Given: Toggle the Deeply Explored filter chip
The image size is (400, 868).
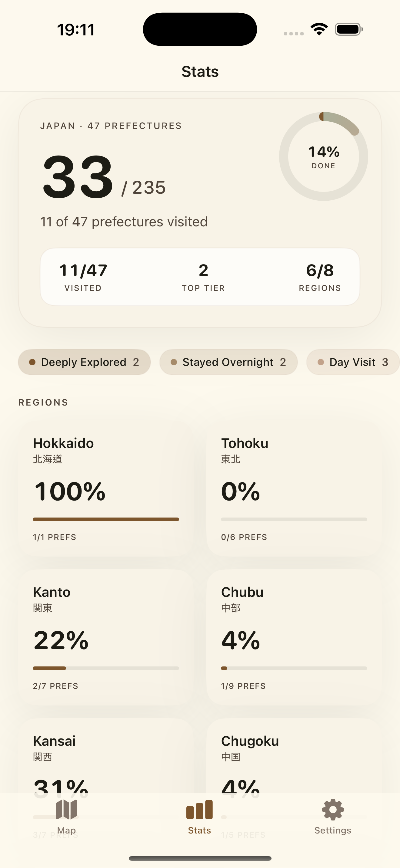Looking at the screenshot, I should (84, 362).
